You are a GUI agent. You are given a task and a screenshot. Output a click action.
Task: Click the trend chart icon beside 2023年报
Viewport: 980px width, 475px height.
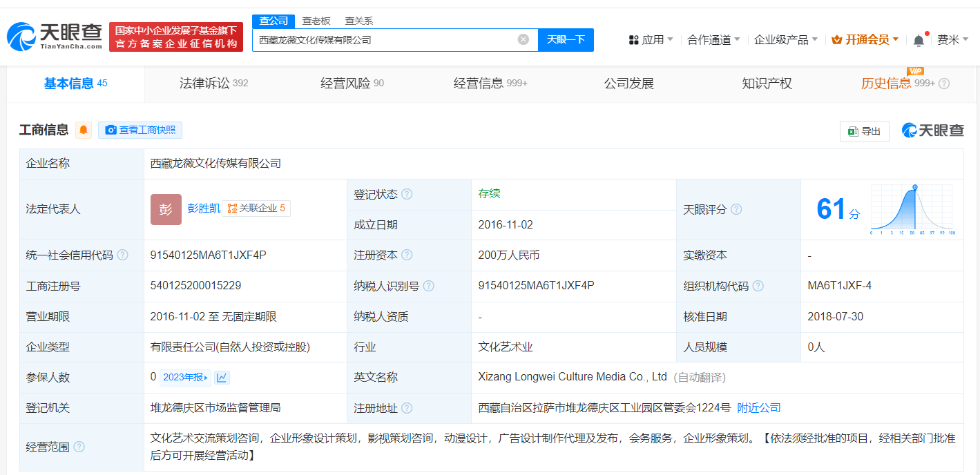[222, 377]
